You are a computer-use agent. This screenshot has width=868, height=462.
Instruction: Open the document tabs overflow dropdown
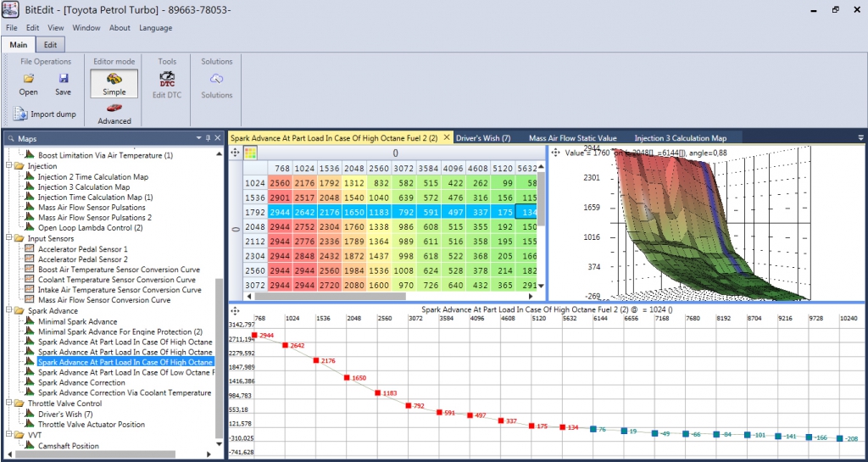coord(860,138)
